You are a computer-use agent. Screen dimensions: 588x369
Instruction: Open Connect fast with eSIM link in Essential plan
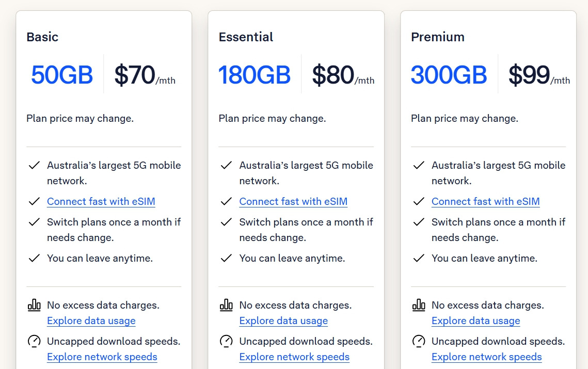click(293, 201)
